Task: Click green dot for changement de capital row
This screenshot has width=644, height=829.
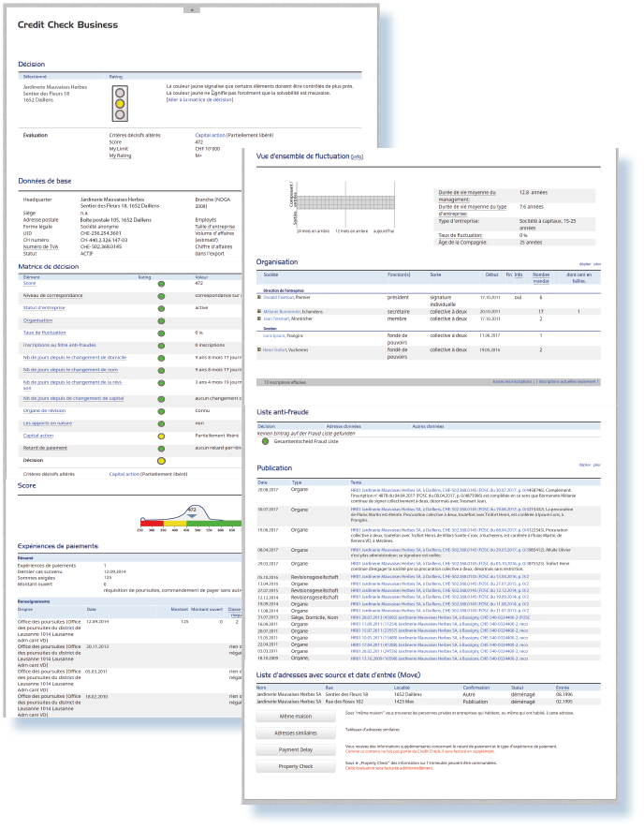Action: [x=161, y=399]
